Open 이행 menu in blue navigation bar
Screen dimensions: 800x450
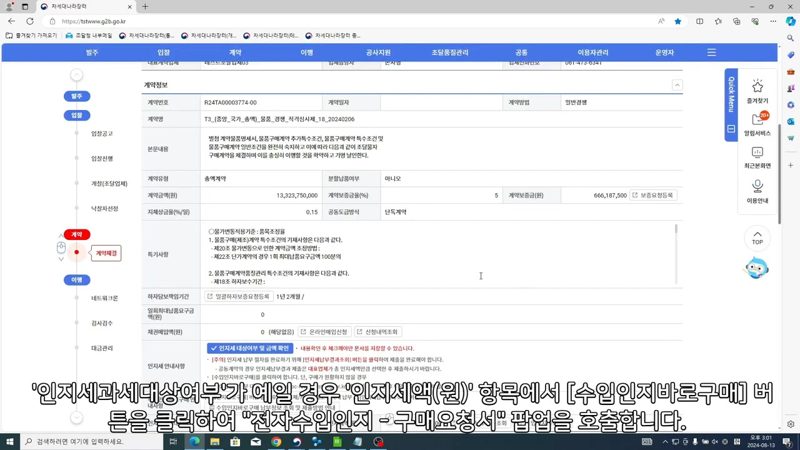(x=307, y=53)
